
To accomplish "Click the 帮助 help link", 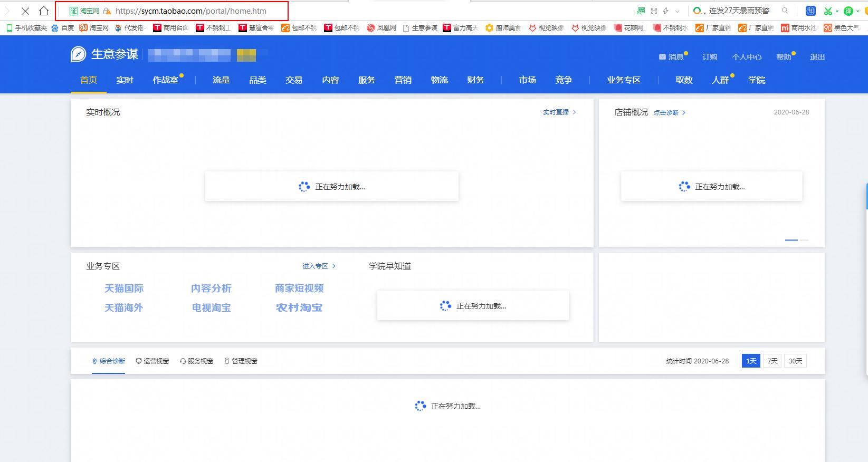I will point(784,57).
